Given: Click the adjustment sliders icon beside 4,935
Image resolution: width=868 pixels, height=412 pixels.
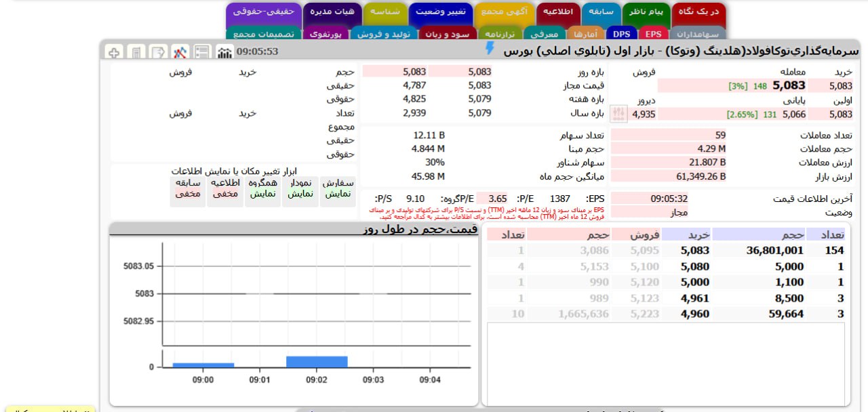Looking at the screenshot, I should coord(619,113).
